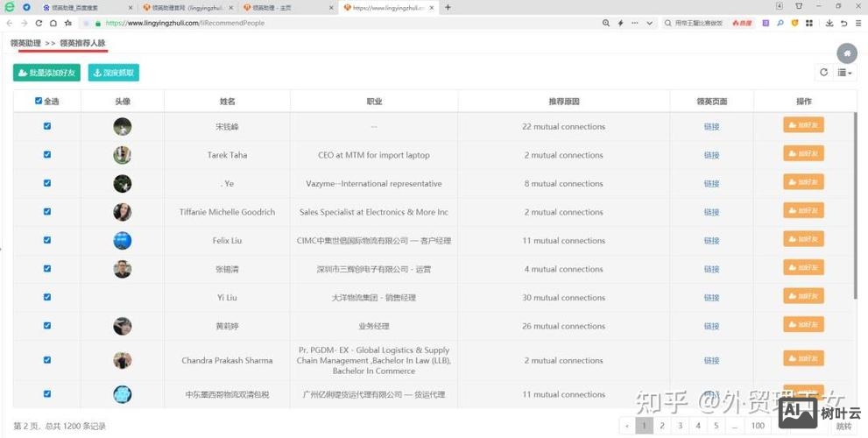Toggle checkbox for Felix Liu
The width and height of the screenshot is (868, 438).
click(47, 240)
